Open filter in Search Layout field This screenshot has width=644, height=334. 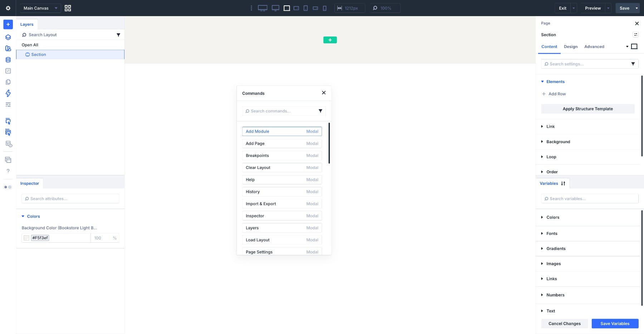(118, 35)
